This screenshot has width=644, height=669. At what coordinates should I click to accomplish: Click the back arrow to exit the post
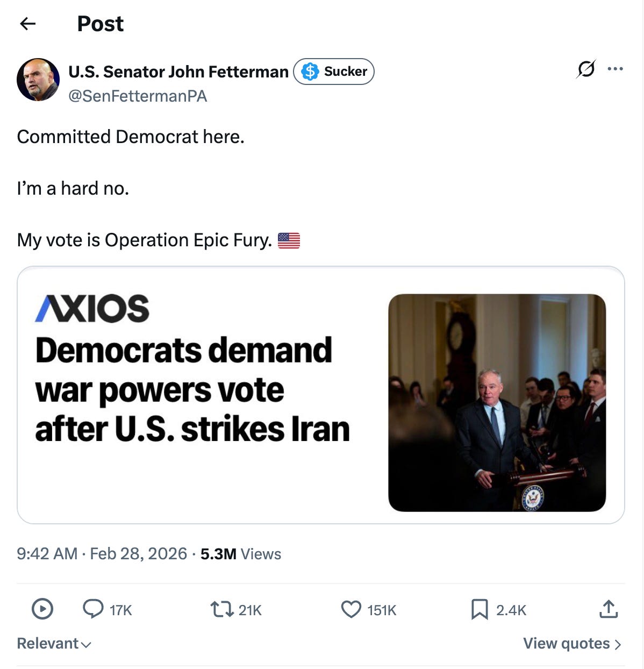click(x=28, y=23)
